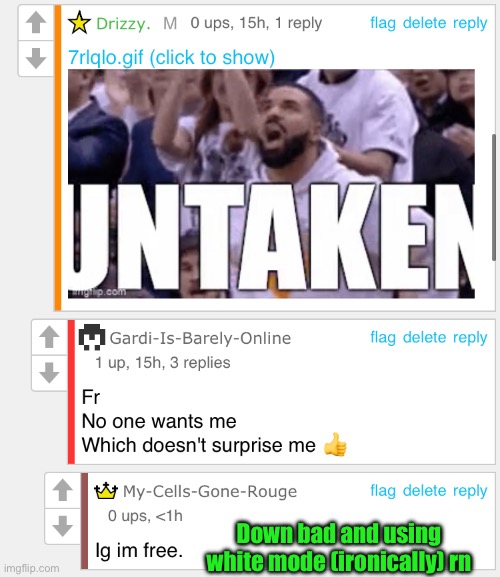
Task: Upvote Gardi-Is-Barely-Online's comment
Action: pos(49,337)
